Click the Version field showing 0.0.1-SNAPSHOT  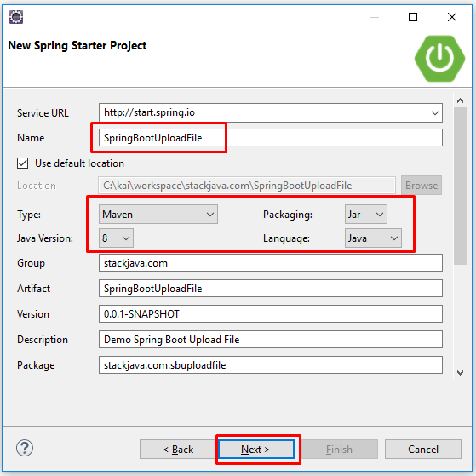pyautogui.click(x=271, y=314)
